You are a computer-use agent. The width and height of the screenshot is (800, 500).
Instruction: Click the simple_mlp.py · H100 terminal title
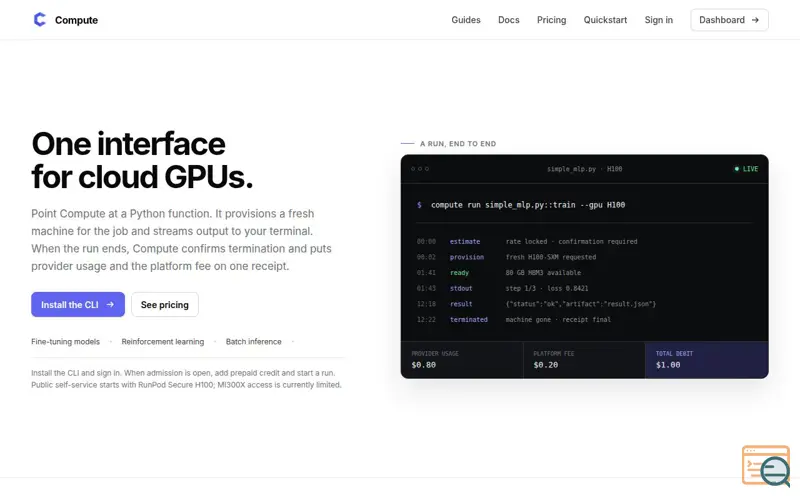[585, 169]
